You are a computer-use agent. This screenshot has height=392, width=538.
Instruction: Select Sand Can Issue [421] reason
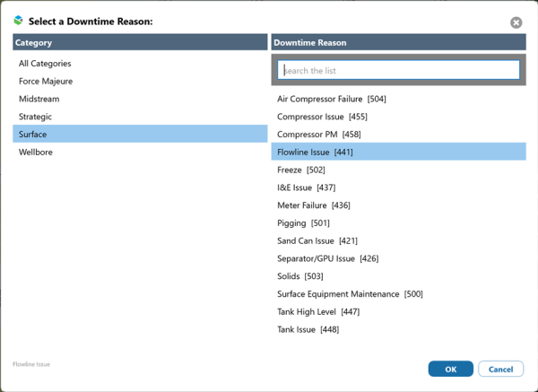click(317, 240)
